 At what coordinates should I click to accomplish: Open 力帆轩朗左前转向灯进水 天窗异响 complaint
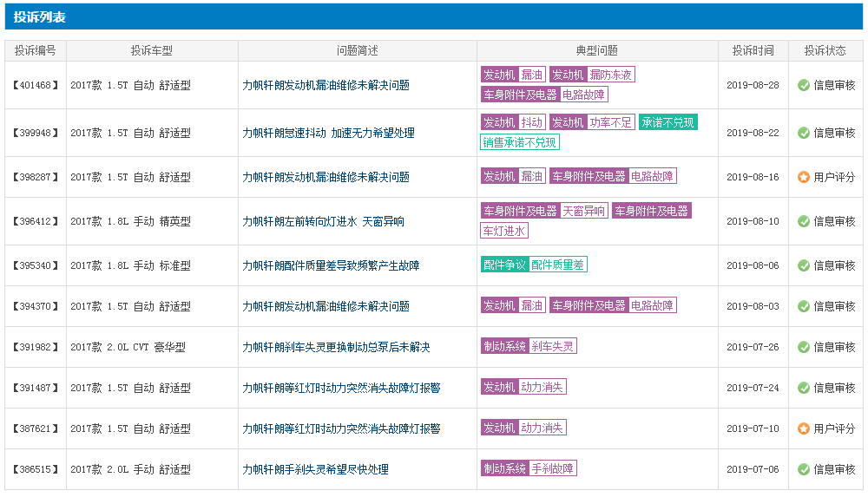click(x=323, y=221)
